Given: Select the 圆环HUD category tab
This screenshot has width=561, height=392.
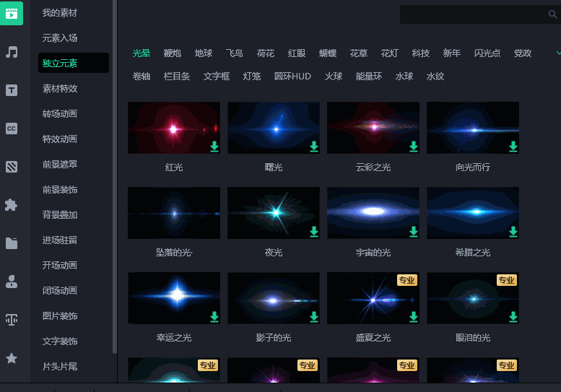Looking at the screenshot, I should [x=292, y=77].
